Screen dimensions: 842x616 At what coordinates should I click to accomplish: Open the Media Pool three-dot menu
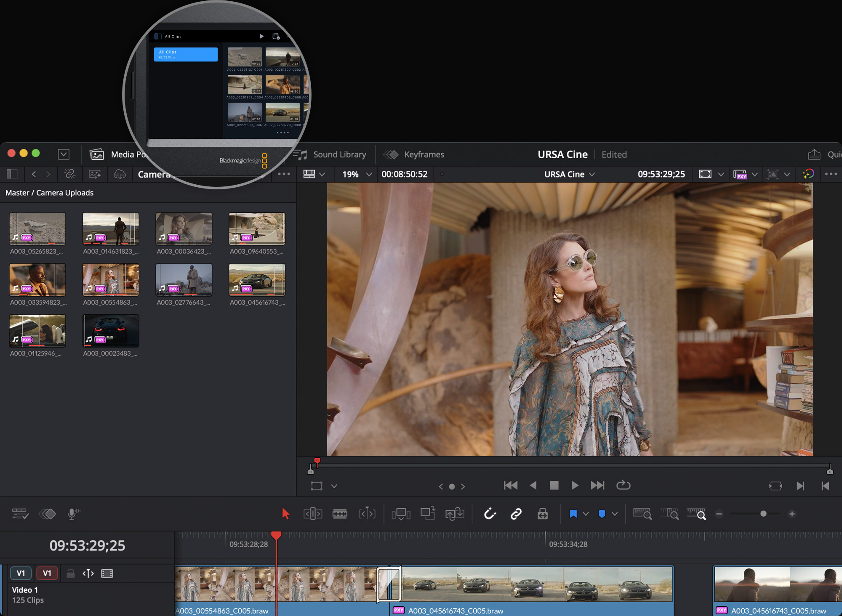tap(284, 174)
